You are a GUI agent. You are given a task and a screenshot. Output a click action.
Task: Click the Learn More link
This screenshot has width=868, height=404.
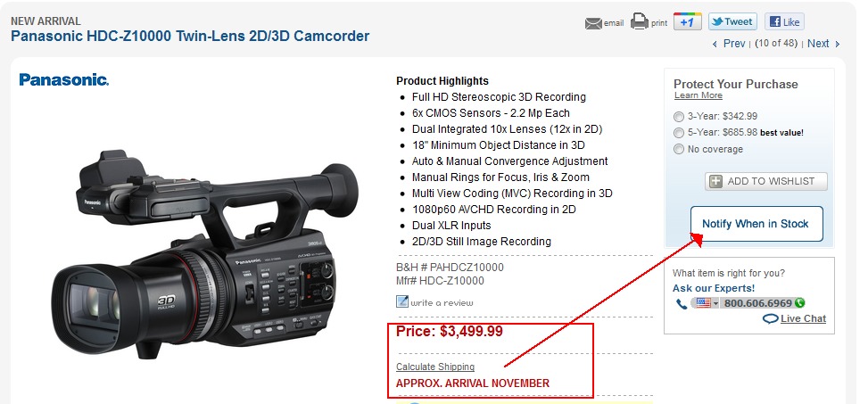point(698,95)
